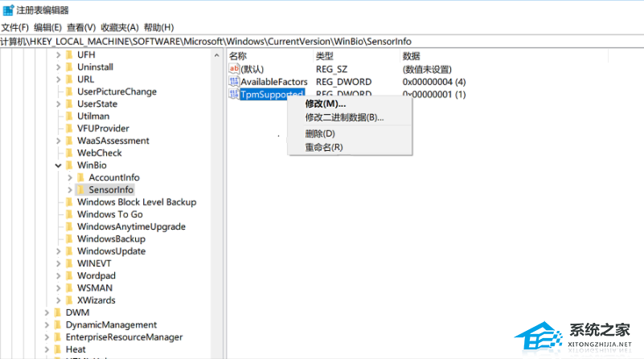644x359 pixels.
Task: Expand the Wordpad key arrow
Action: [58, 275]
